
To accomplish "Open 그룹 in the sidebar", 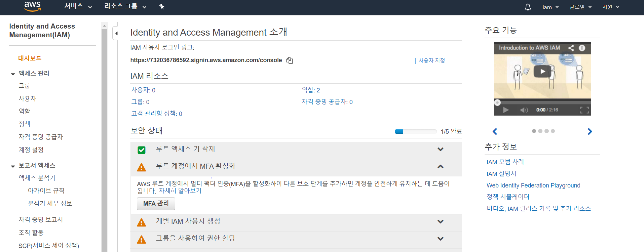I will coord(24,86).
